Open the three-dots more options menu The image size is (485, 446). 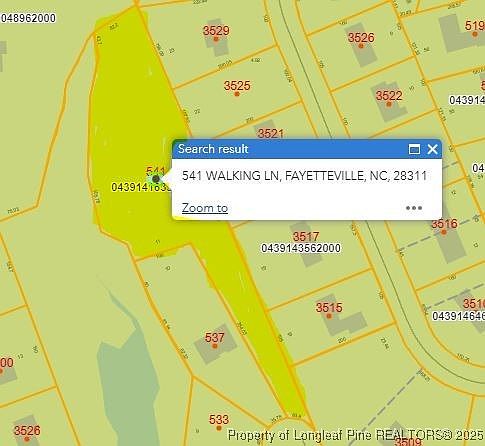(414, 208)
